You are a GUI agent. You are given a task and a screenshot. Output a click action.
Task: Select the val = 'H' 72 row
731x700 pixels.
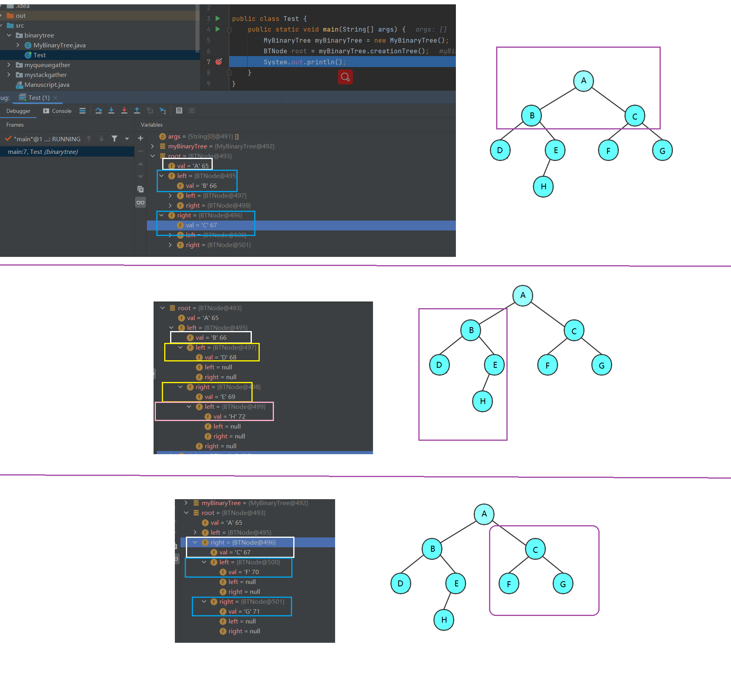tap(229, 417)
